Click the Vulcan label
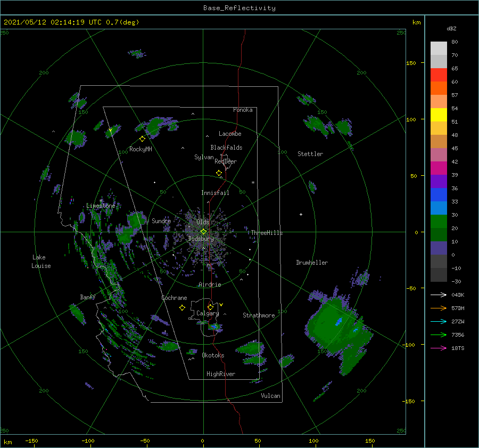Image resolution: width=479 pixels, height=448 pixels. 271,396
